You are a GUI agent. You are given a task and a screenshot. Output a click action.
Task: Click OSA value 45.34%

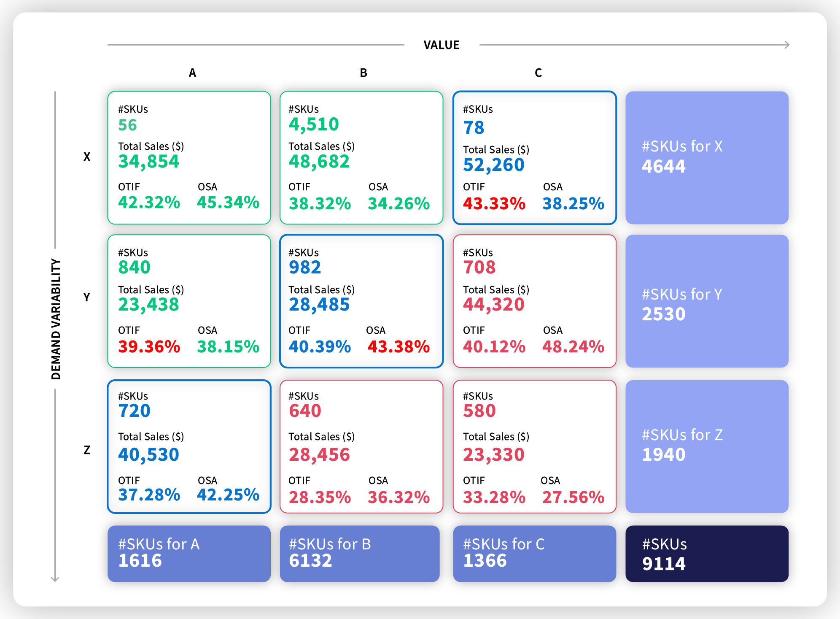tap(228, 203)
